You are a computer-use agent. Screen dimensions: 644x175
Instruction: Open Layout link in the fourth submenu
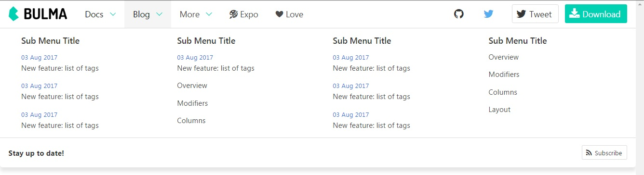pos(499,110)
